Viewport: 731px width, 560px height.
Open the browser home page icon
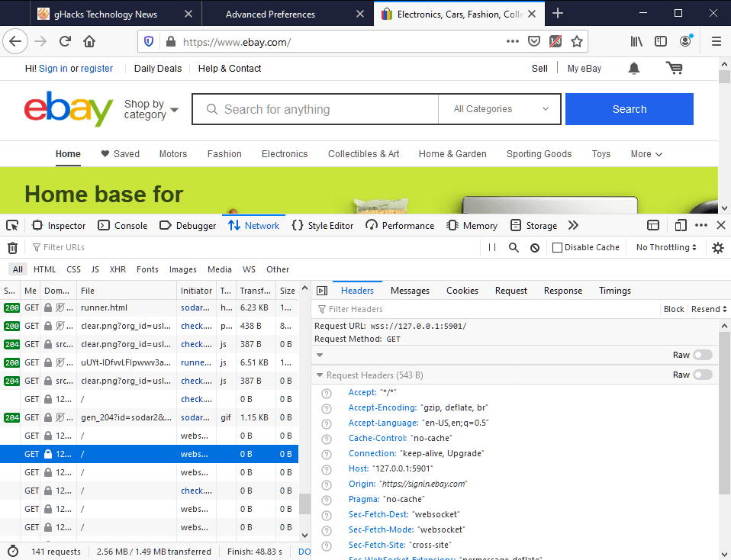coord(89,41)
